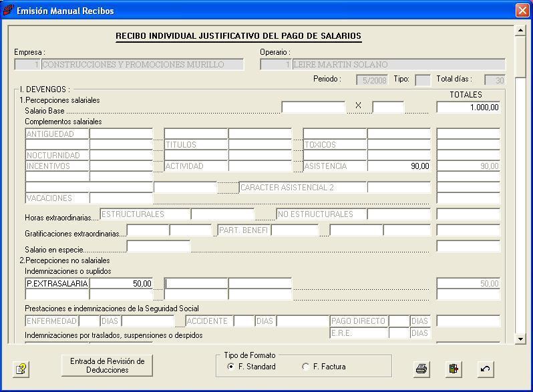533x392 pixels.
Task: Close the Emisión Manual Recibos window
Action: (x=522, y=11)
